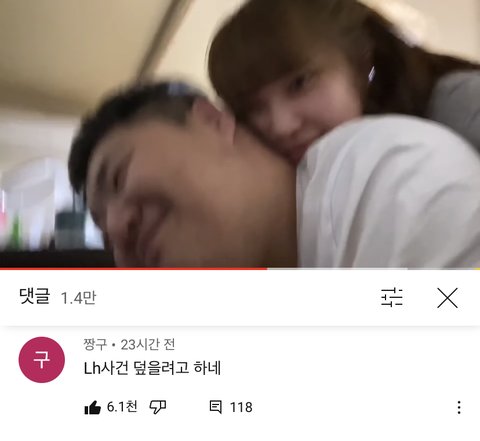Tap the 1.4만 comment count
Image resolution: width=480 pixels, height=441 pixels.
point(78,297)
